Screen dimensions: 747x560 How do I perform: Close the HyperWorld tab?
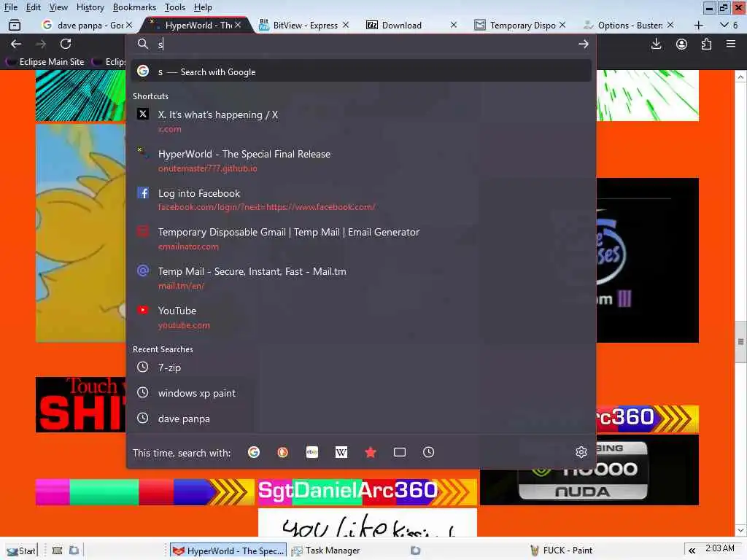coord(239,25)
